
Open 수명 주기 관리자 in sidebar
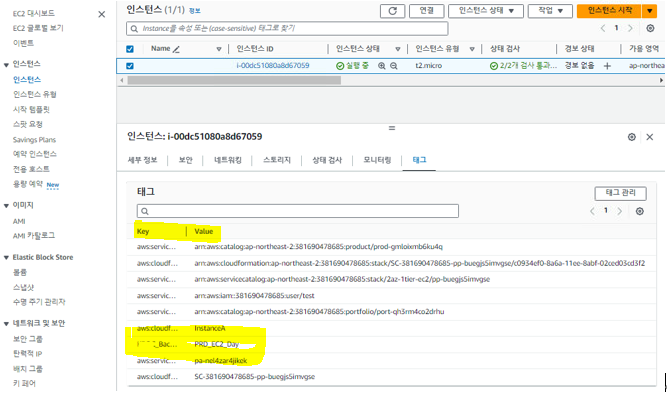tap(39, 302)
